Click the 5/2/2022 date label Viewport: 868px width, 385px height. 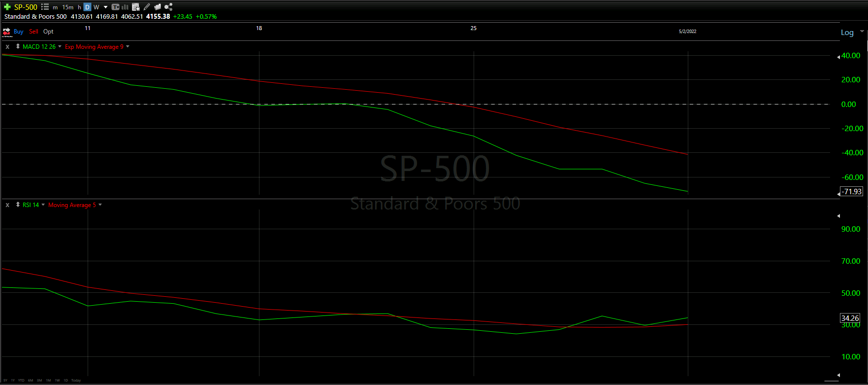(687, 32)
